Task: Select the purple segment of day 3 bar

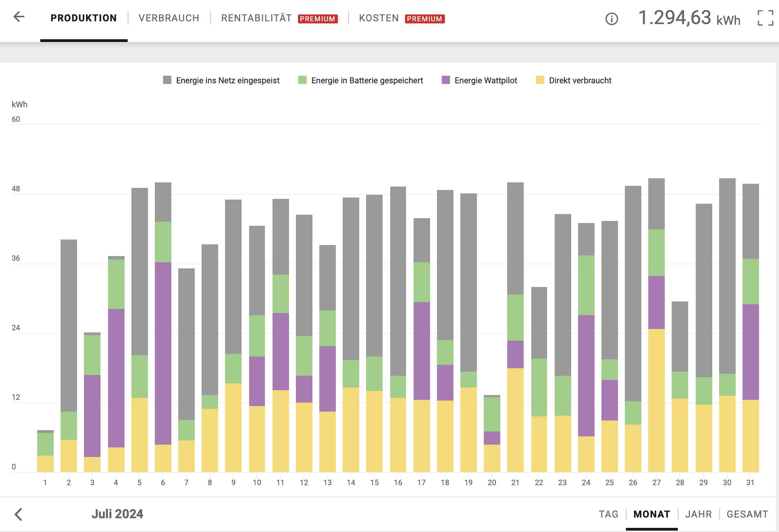Action: pyautogui.click(x=92, y=416)
